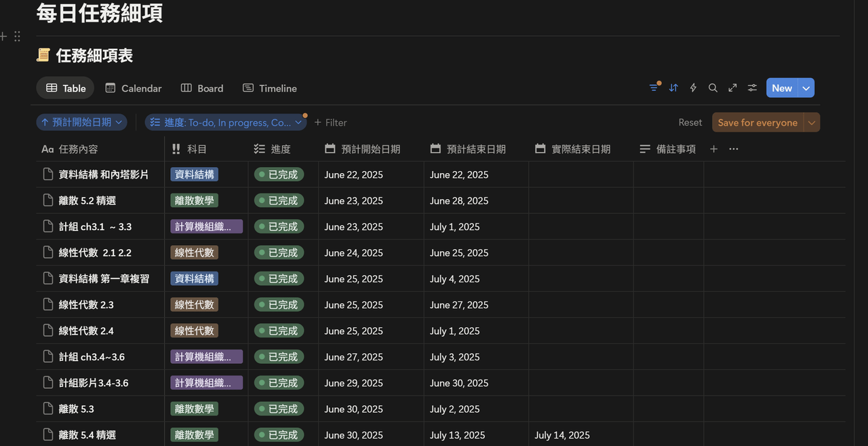Open 預計開始日期 column header menu
This screenshot has height=446, width=868.
(x=371, y=149)
